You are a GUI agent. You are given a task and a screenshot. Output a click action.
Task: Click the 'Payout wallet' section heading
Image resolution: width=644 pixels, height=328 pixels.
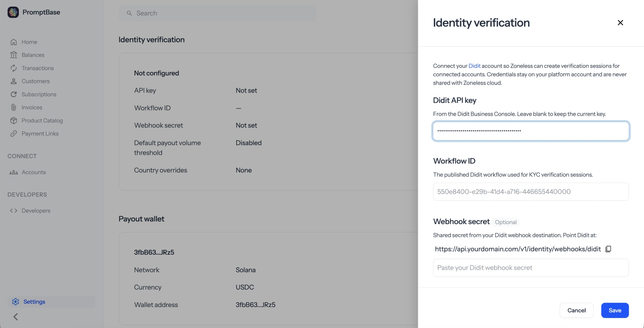[x=141, y=219]
